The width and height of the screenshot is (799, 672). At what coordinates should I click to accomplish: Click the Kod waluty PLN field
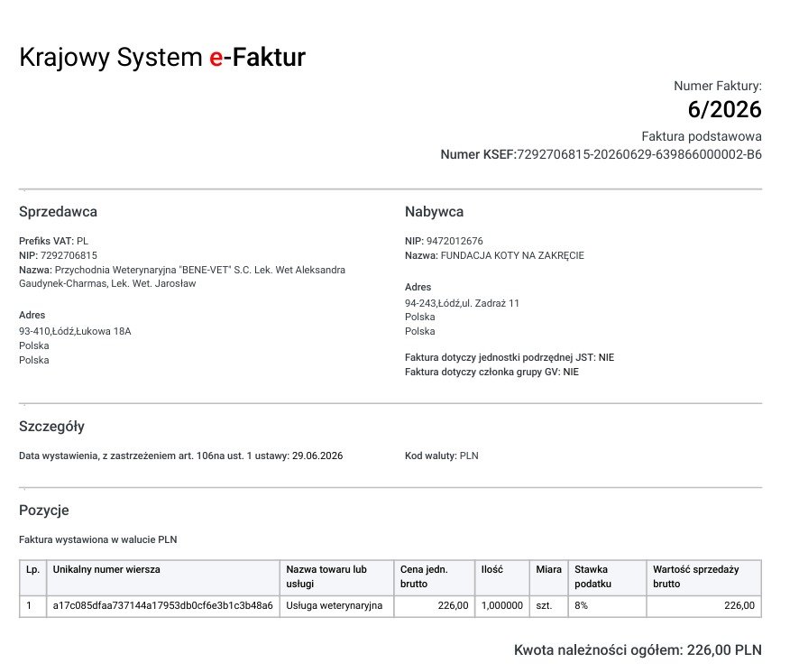click(x=441, y=456)
